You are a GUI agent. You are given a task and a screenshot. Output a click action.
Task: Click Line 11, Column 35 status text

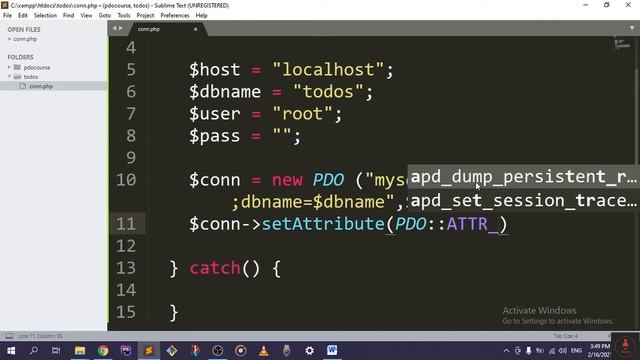[40, 336]
